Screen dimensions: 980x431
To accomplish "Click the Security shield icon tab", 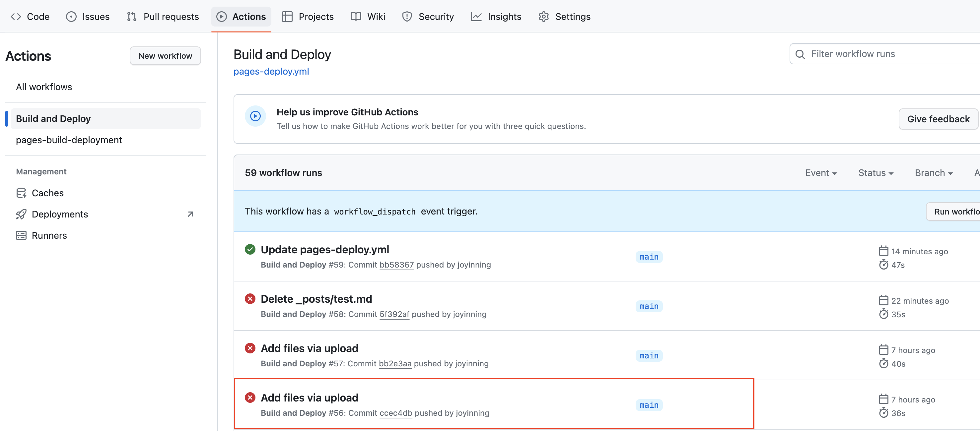I will coord(407,17).
